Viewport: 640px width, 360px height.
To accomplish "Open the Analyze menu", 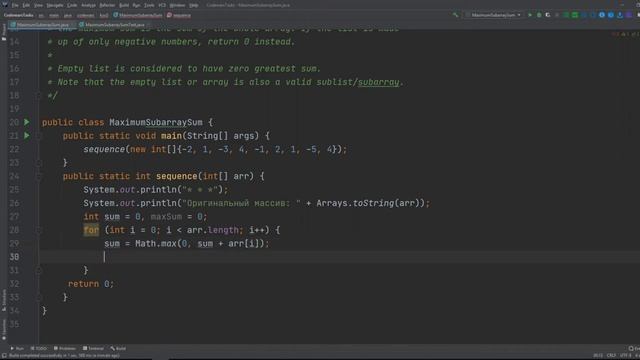I will [88, 5].
